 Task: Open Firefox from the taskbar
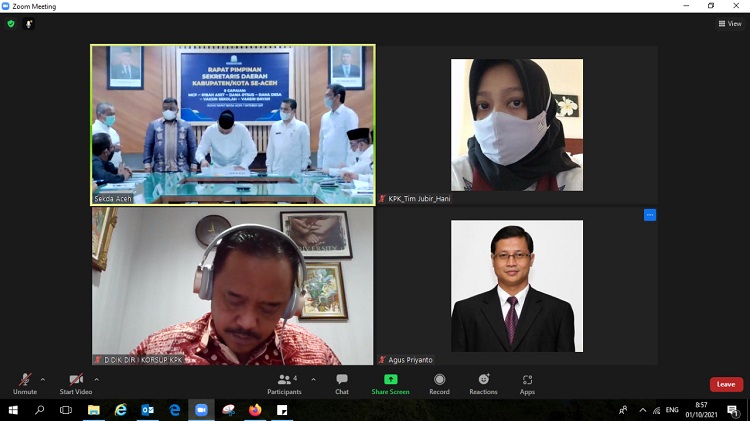255,410
